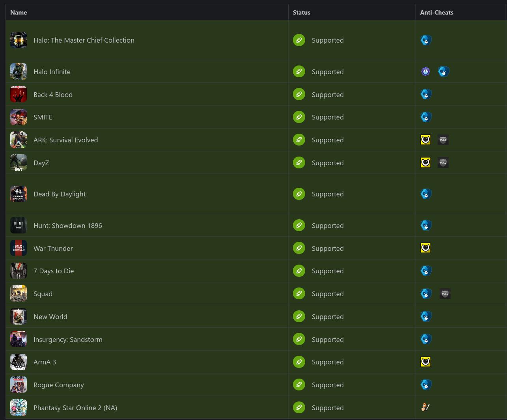Click game name "Dead By Daylight"
507x420 pixels.
pos(60,194)
